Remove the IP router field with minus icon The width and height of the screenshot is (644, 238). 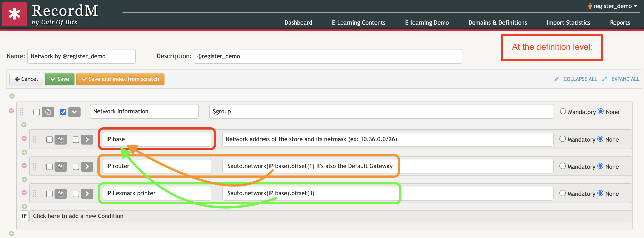(x=24, y=166)
